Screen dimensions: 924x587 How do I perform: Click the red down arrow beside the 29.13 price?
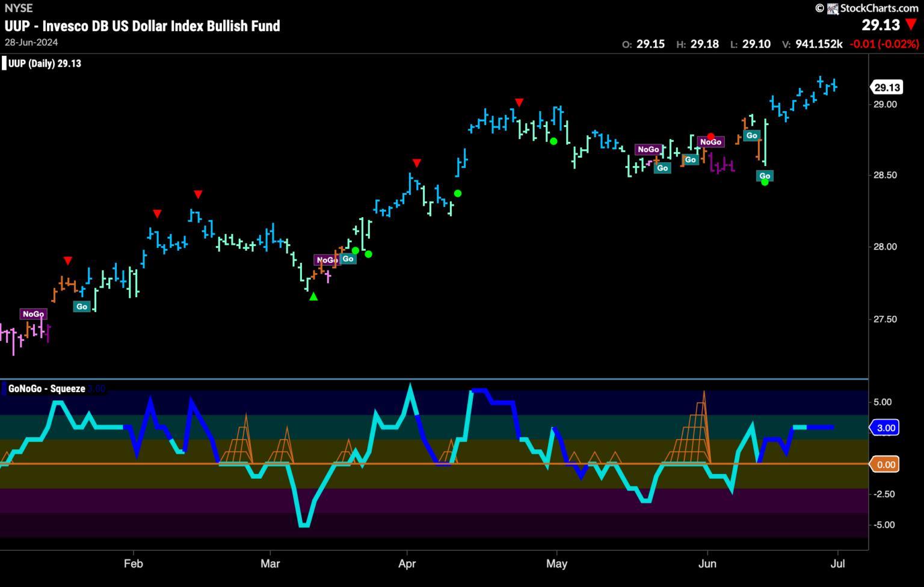(911, 25)
